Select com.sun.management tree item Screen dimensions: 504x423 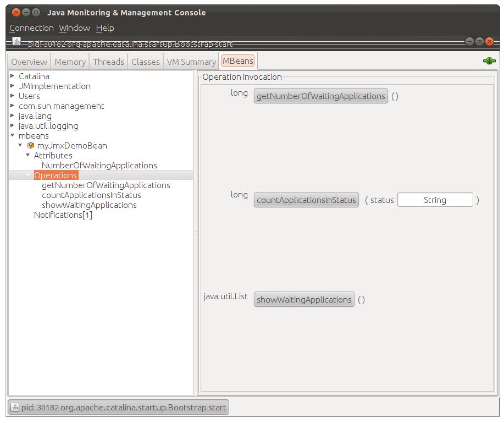pos(61,106)
